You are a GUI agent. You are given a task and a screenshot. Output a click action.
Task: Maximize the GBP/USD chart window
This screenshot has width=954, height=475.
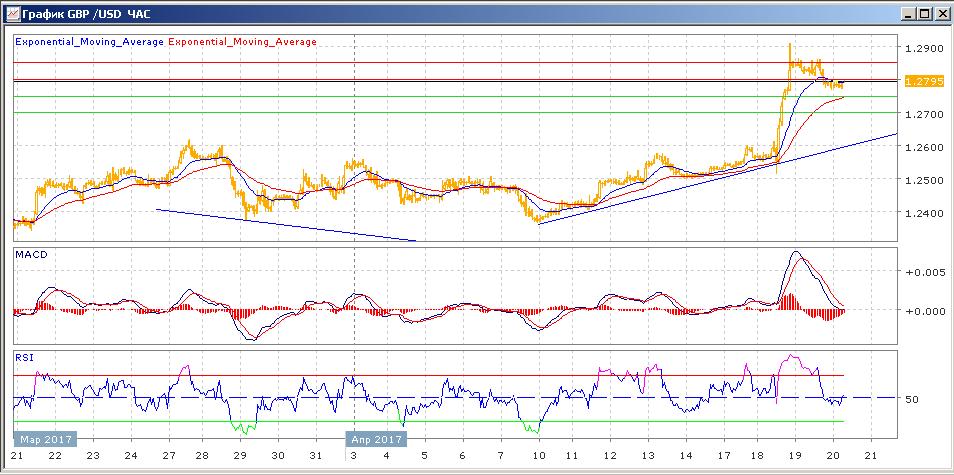[x=923, y=13]
